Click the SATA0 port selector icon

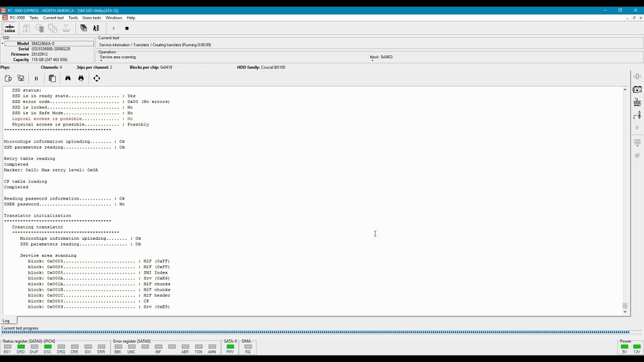(x=10, y=28)
